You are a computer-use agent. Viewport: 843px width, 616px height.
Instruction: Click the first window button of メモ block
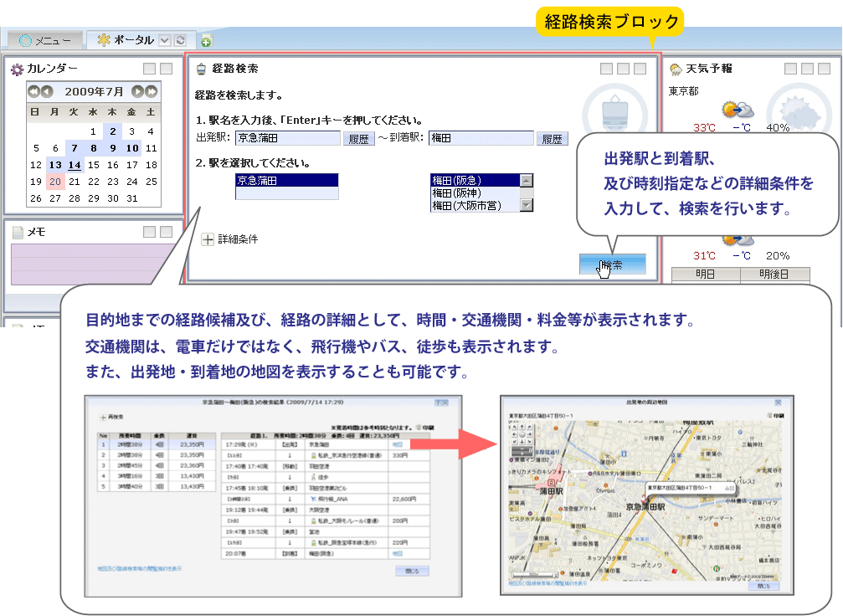[x=150, y=232]
